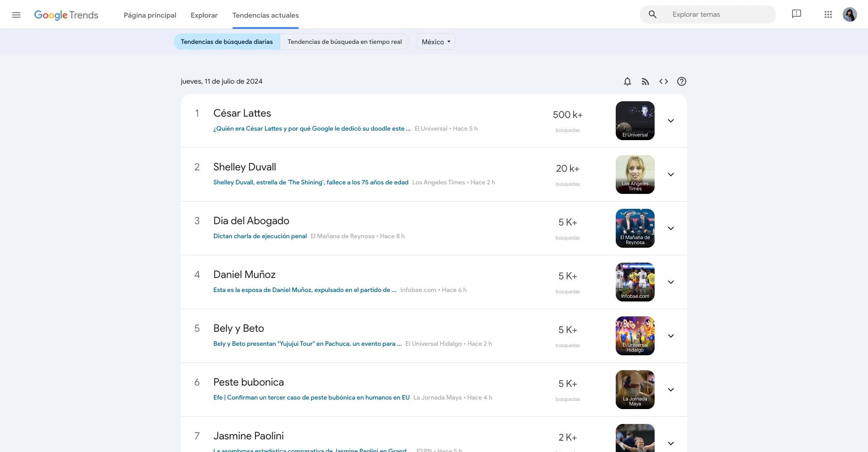Open the feedback icon
The height and width of the screenshot is (452, 868).
click(x=796, y=14)
